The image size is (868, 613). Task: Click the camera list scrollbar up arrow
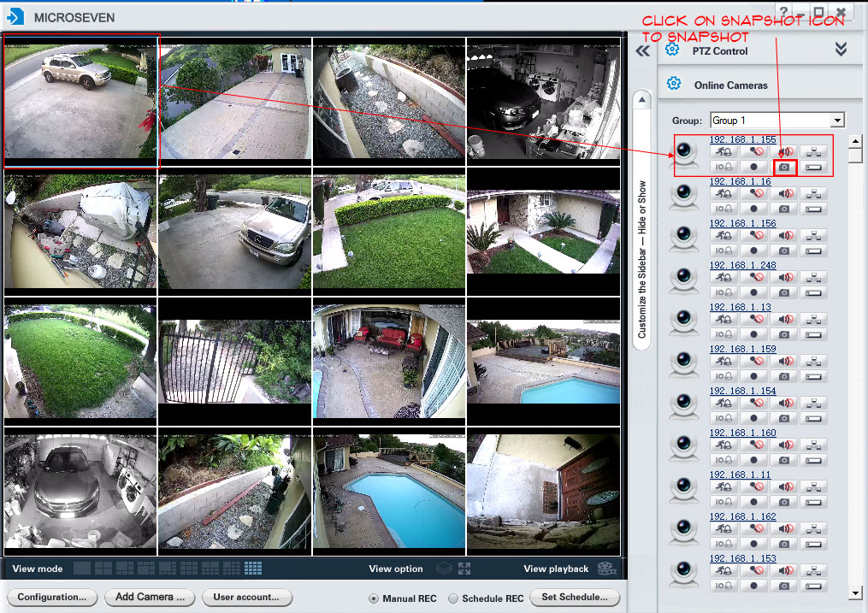tap(855, 141)
